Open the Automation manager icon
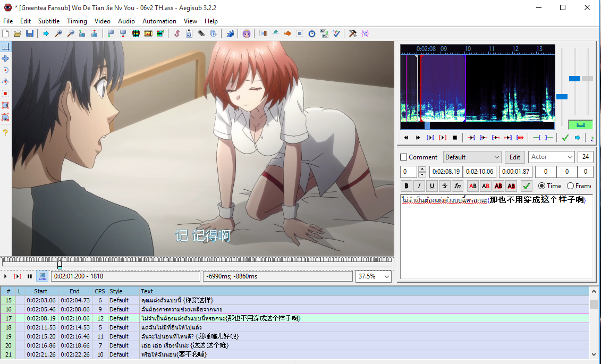601x364 pixels. click(x=230, y=33)
